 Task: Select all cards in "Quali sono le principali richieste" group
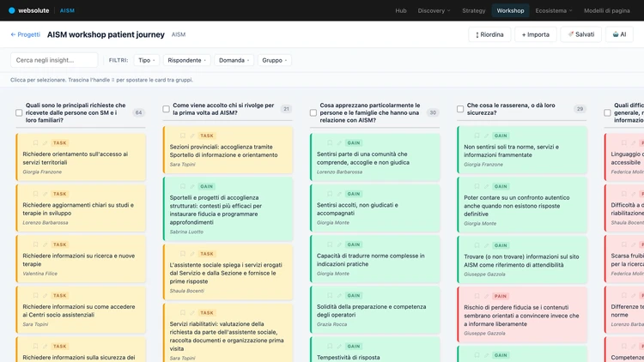coord(19,112)
